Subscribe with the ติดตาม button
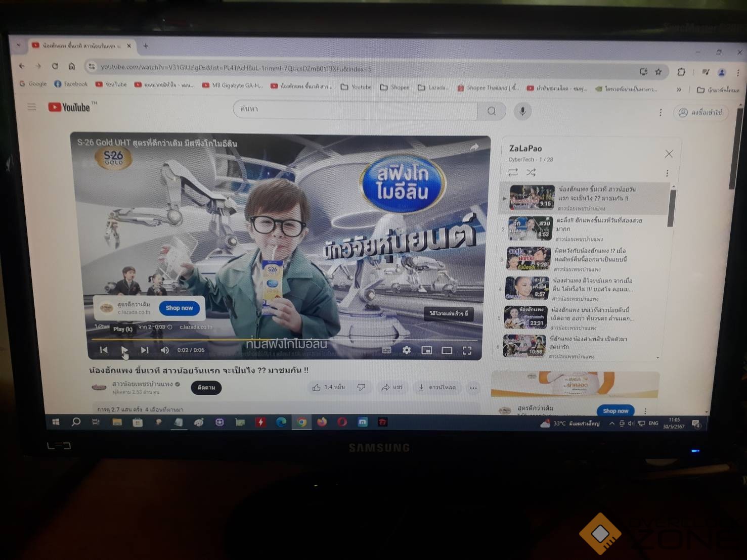The image size is (747, 560). [x=206, y=388]
